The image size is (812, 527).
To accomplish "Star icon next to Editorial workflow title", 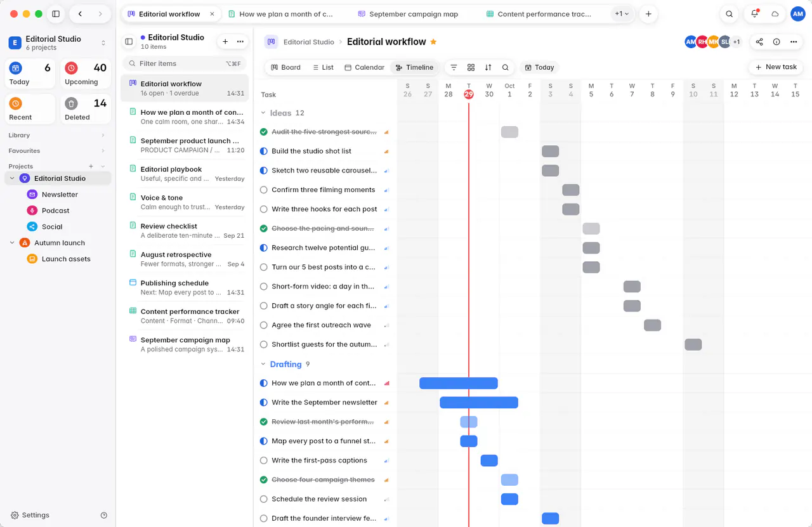I will click(433, 42).
